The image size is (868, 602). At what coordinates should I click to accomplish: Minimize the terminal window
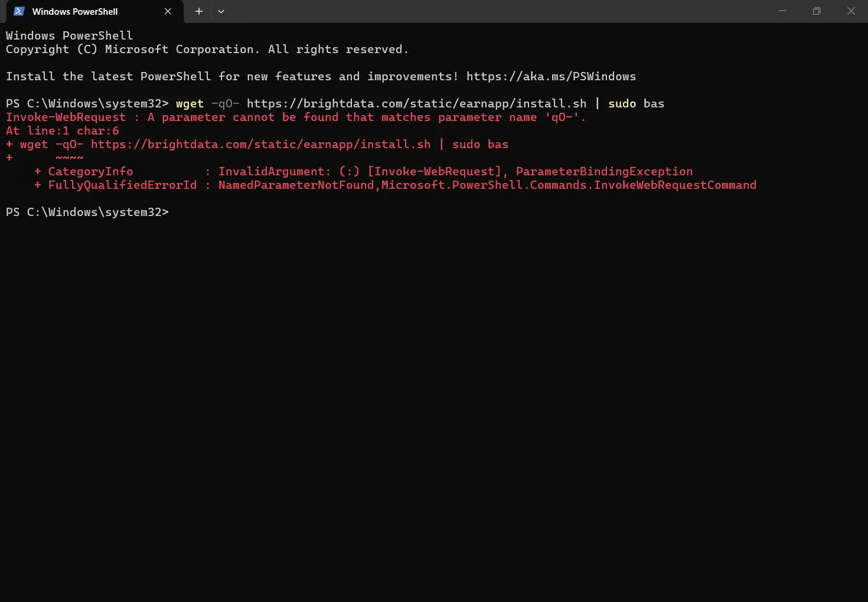tap(782, 11)
